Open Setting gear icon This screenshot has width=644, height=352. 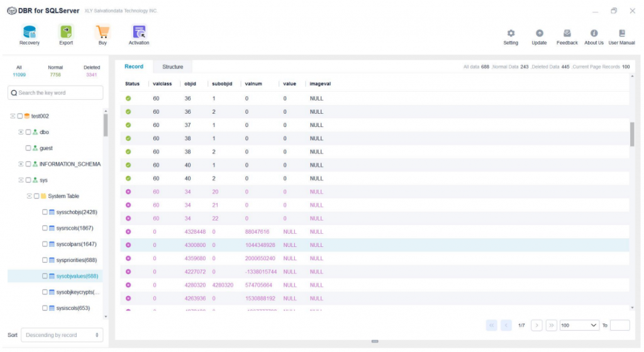click(x=511, y=33)
